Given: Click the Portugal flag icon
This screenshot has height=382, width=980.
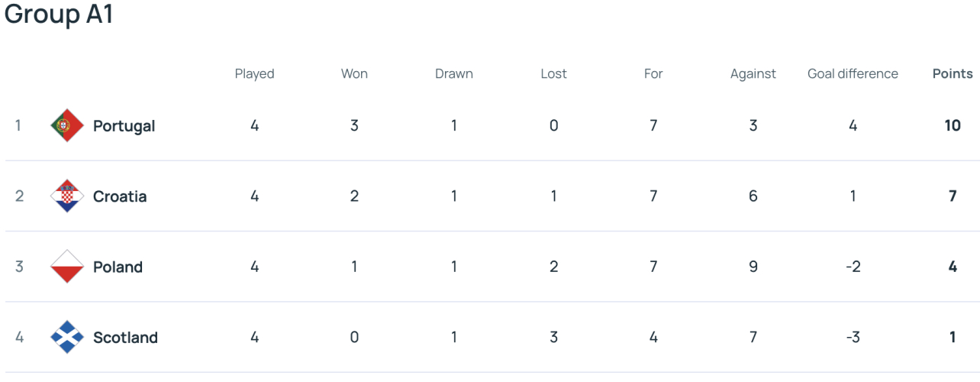Looking at the screenshot, I should (67, 125).
